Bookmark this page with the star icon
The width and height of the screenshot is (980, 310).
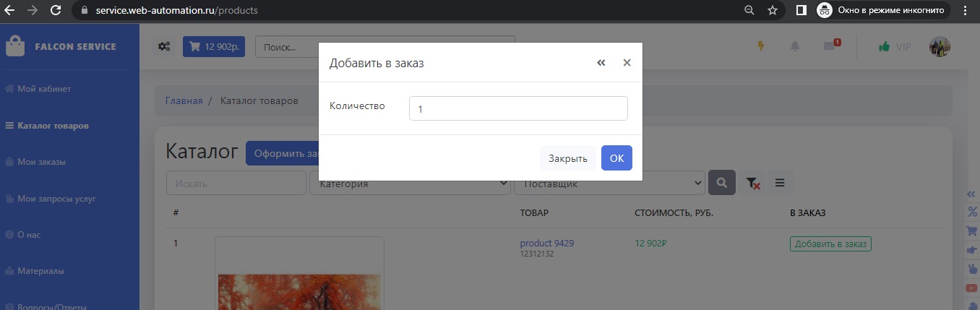click(x=773, y=11)
